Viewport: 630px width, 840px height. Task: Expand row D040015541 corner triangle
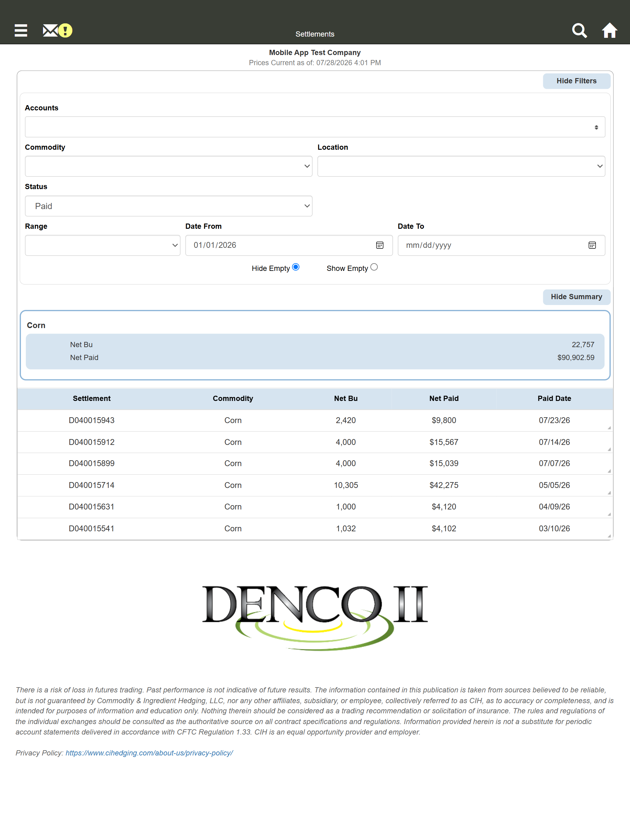coord(609,536)
